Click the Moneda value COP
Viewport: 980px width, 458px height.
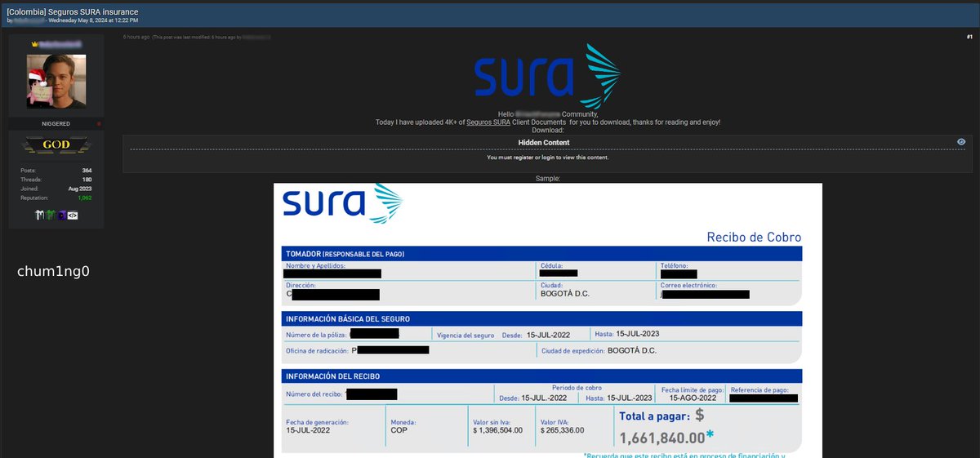click(399, 430)
